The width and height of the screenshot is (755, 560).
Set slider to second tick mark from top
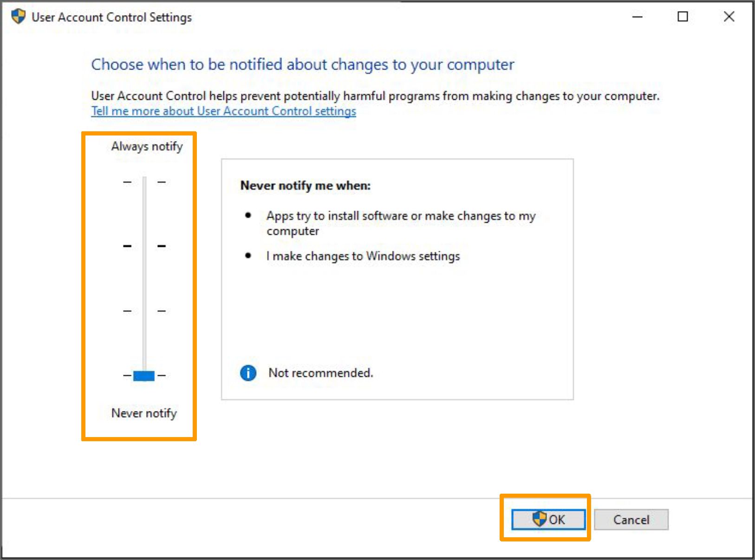point(144,246)
